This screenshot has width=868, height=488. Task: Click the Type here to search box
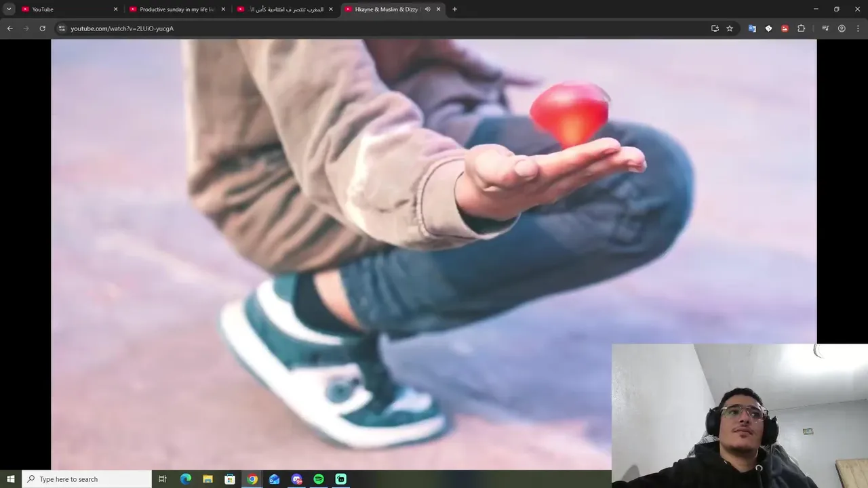(87, 479)
